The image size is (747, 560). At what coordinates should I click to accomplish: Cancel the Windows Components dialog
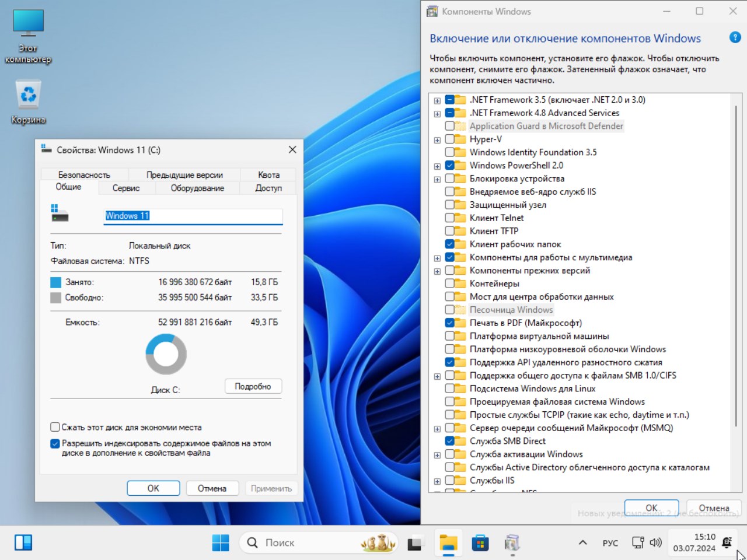coord(714,508)
